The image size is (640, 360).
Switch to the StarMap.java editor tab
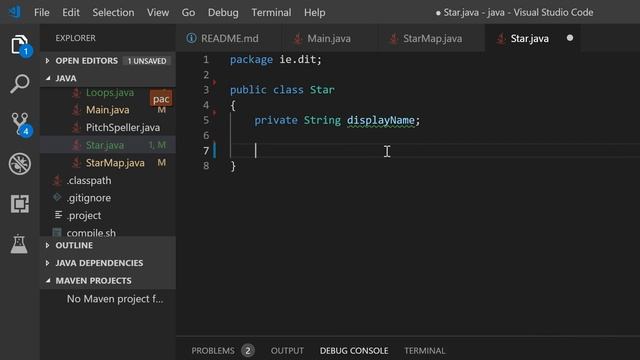coord(432,38)
